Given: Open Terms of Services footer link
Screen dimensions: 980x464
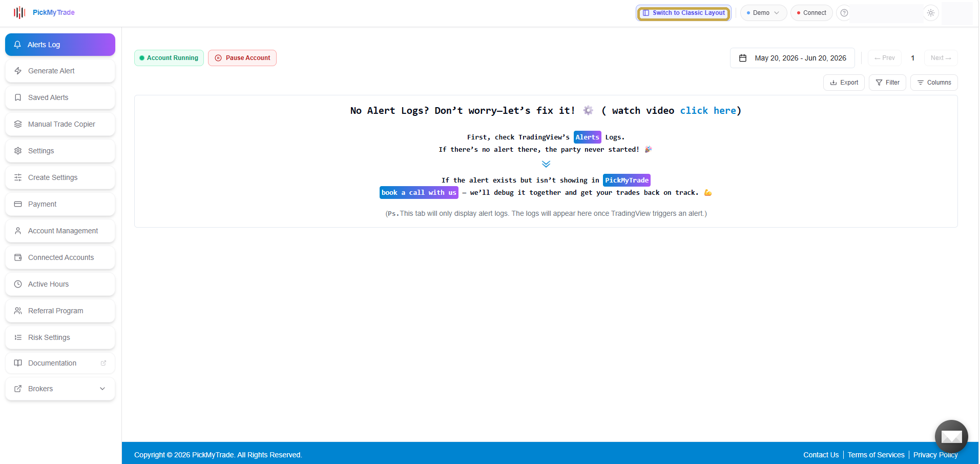Looking at the screenshot, I should tap(876, 455).
